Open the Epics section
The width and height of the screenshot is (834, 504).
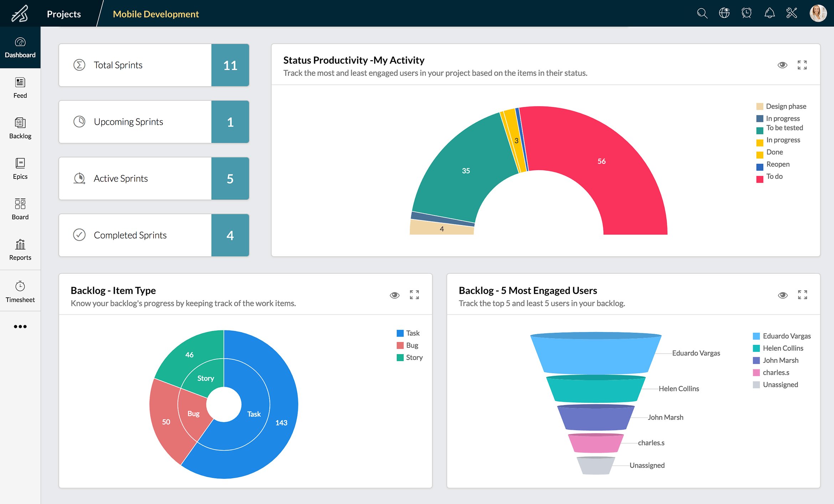pyautogui.click(x=20, y=168)
